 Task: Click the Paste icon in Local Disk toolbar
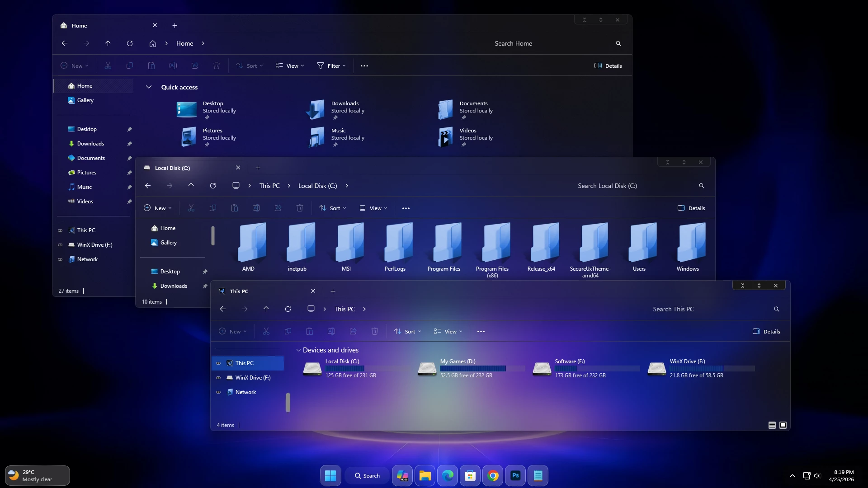235,208
